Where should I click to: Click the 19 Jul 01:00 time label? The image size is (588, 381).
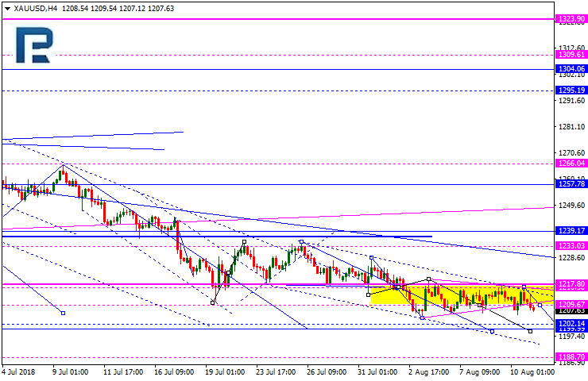pyautogui.click(x=225, y=372)
